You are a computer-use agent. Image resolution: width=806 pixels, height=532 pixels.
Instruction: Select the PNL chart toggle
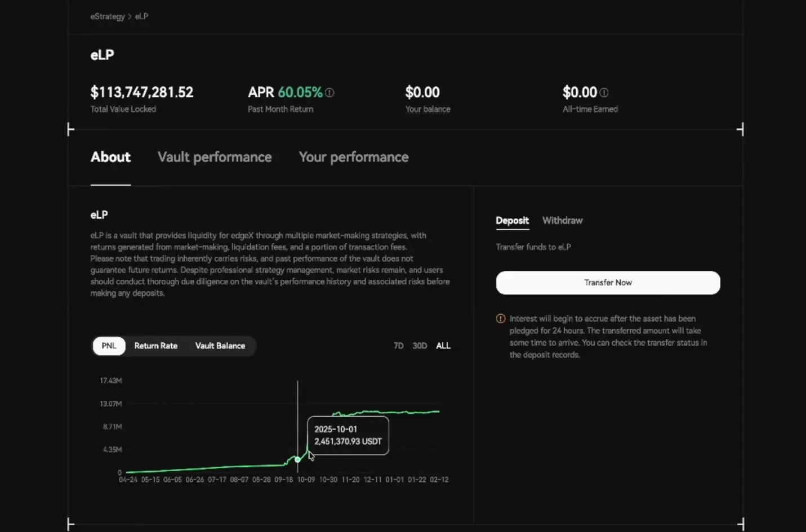[109, 346]
